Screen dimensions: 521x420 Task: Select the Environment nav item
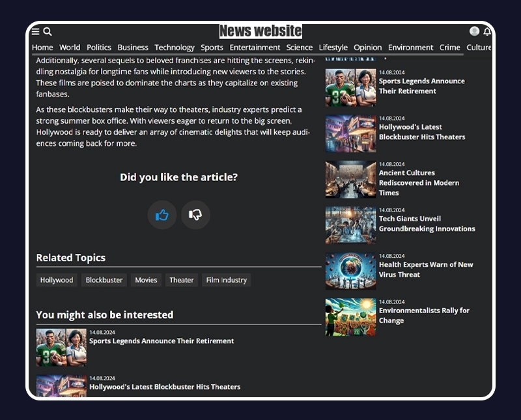[x=410, y=48]
